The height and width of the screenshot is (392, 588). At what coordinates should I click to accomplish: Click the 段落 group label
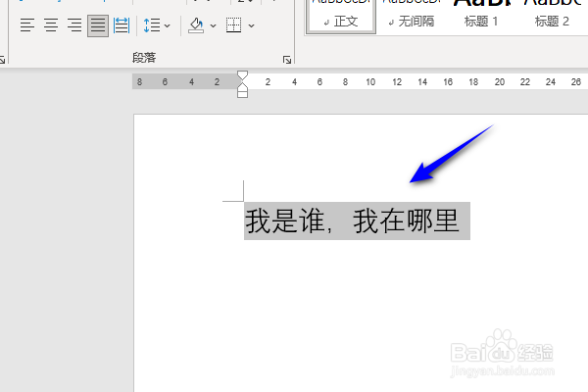coord(144,58)
